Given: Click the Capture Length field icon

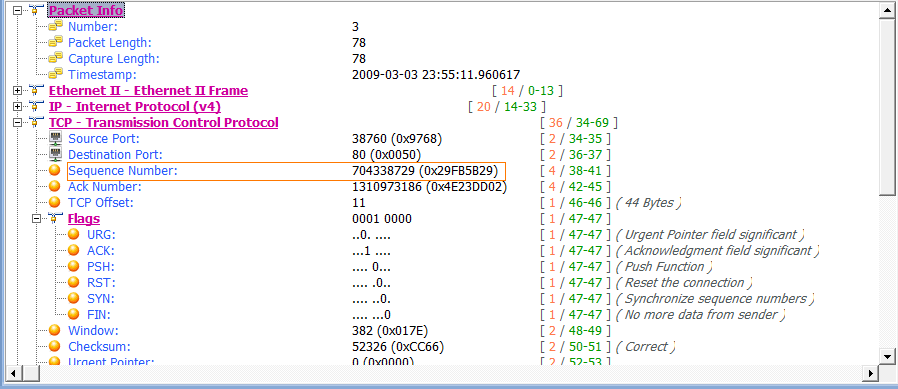Looking at the screenshot, I should 56,58.
